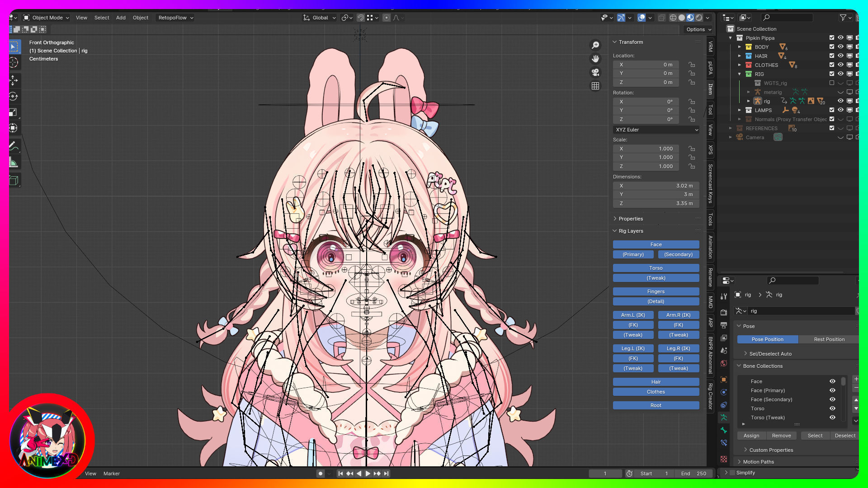Switch to rendered shading mode
This screenshot has width=868, height=488.
click(x=699, y=18)
